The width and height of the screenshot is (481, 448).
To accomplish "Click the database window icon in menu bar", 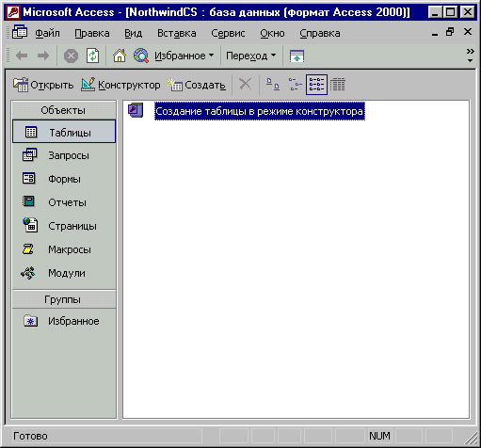I will click(x=20, y=32).
